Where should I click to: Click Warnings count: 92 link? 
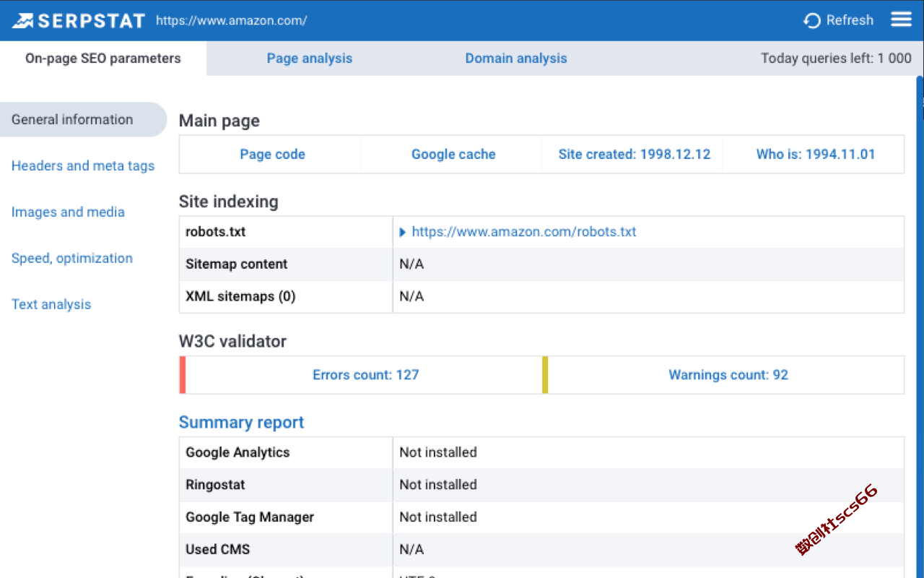click(x=728, y=375)
